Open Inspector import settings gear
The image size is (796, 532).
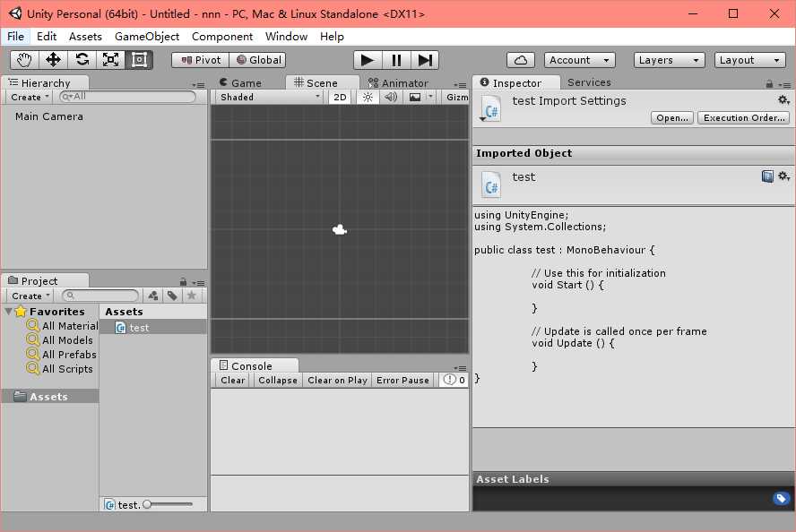(x=783, y=100)
